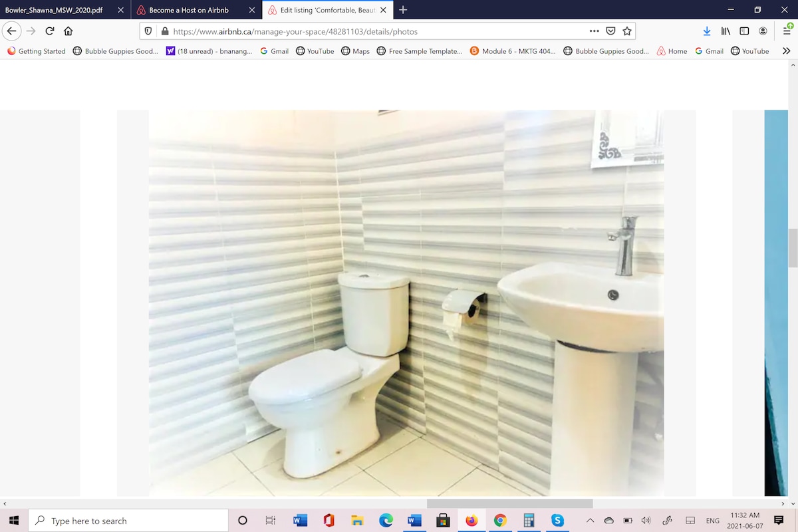Open the Maps bookmark

pos(356,51)
